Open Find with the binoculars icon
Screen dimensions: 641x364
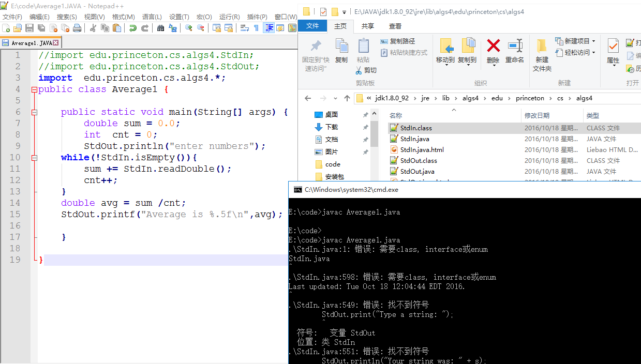click(161, 28)
